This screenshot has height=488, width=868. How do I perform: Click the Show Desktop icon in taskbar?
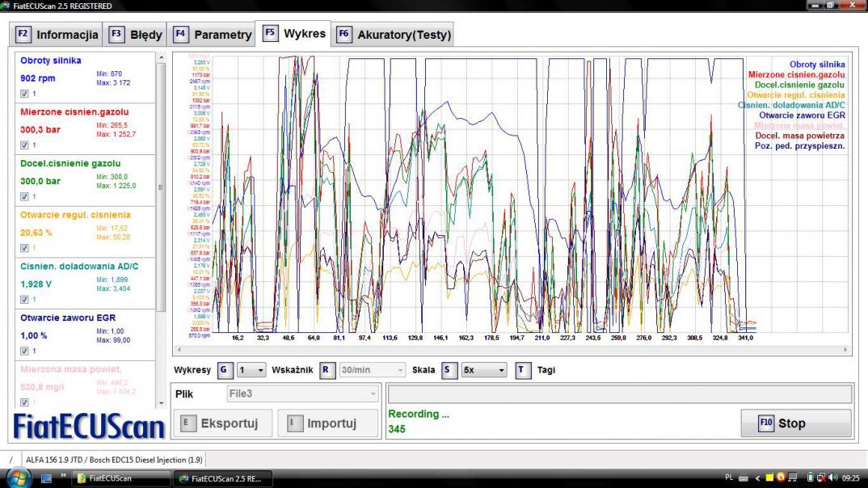pos(46,477)
